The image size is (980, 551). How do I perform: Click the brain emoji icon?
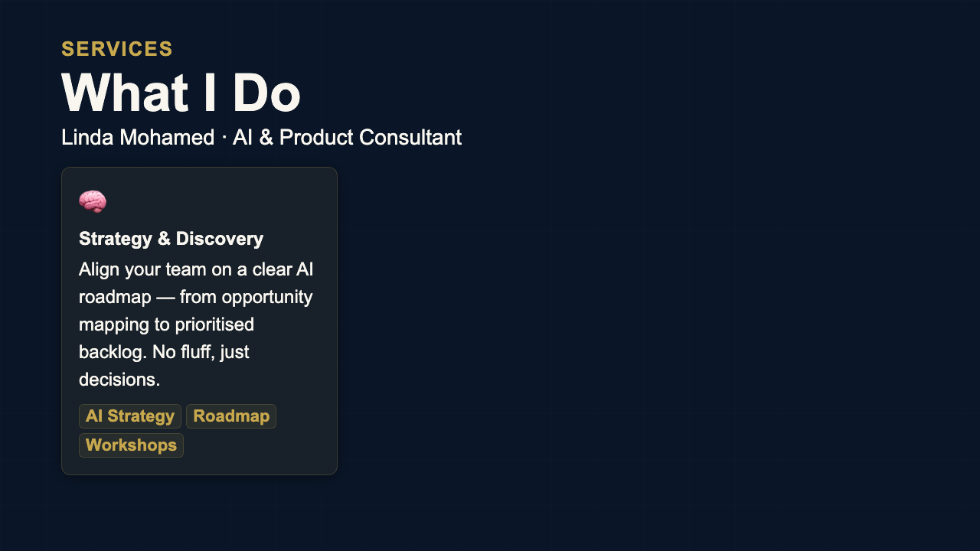pos(92,201)
